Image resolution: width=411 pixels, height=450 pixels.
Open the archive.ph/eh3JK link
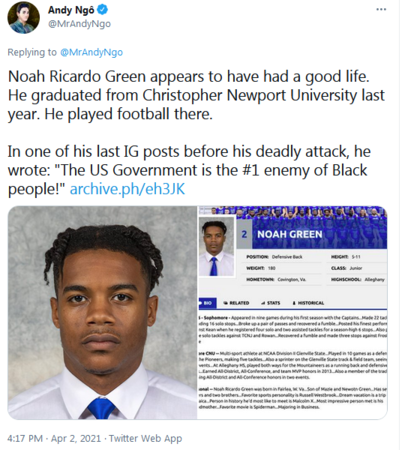click(127, 189)
